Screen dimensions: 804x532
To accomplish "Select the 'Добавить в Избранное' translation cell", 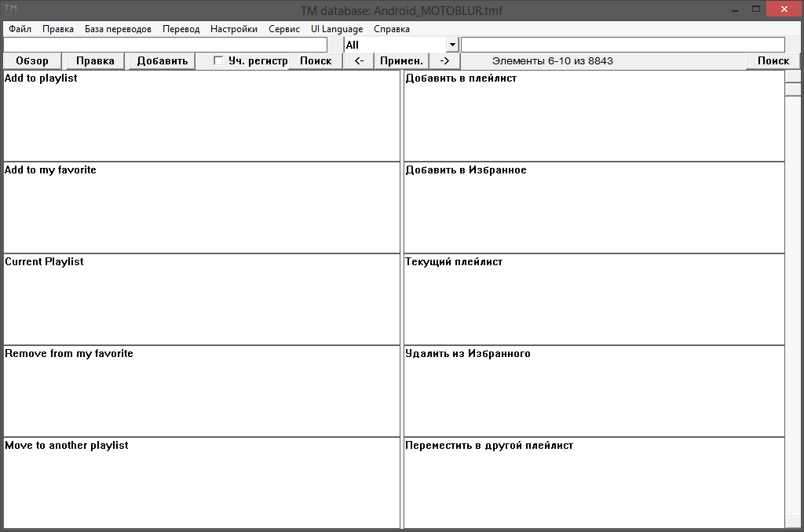I will [x=594, y=208].
